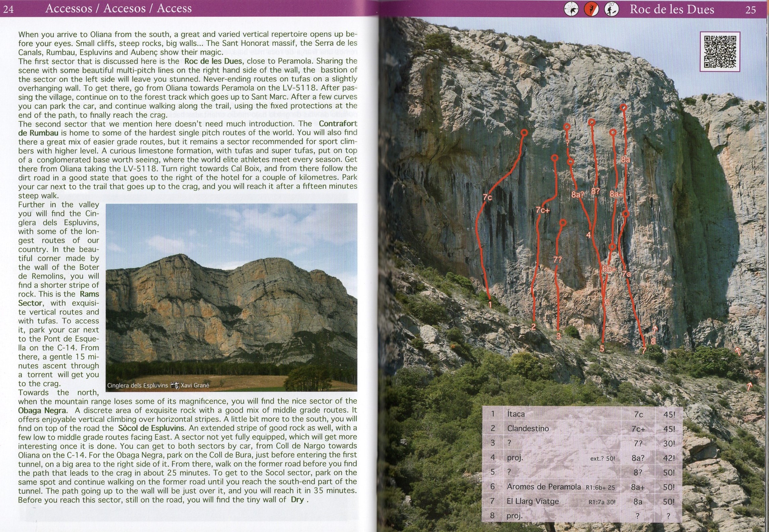The width and height of the screenshot is (769, 532).
Task: Click the '45!' length cell for Ítaca
Action: (x=669, y=414)
